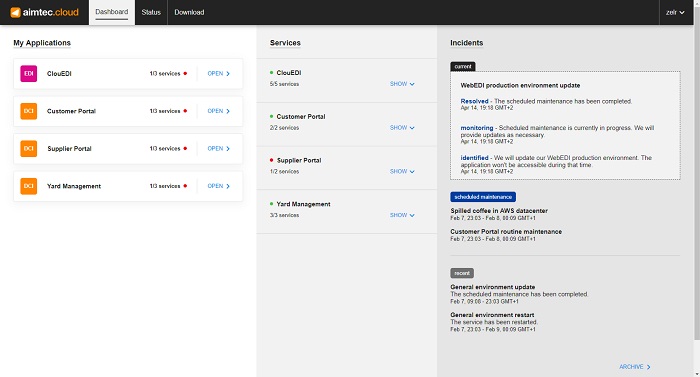This screenshot has height=377, width=700.
Task: Click the red status dot beside Supplier Portal service
Action: tap(271, 160)
